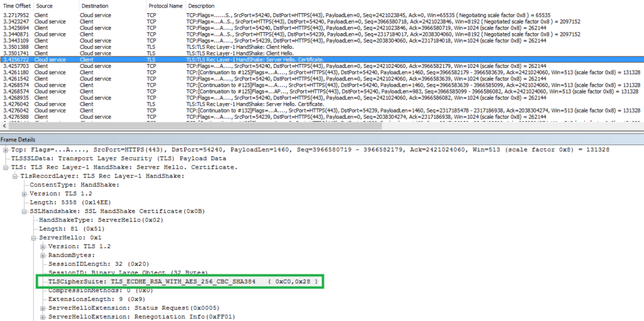The width and height of the screenshot is (644, 321).
Task: Collapse the ServerHello: 0x1 node
Action: (x=34, y=238)
